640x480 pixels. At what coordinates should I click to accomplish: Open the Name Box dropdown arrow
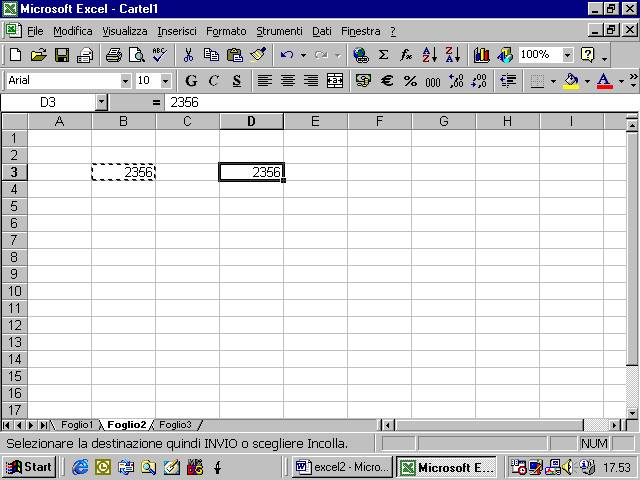point(101,102)
